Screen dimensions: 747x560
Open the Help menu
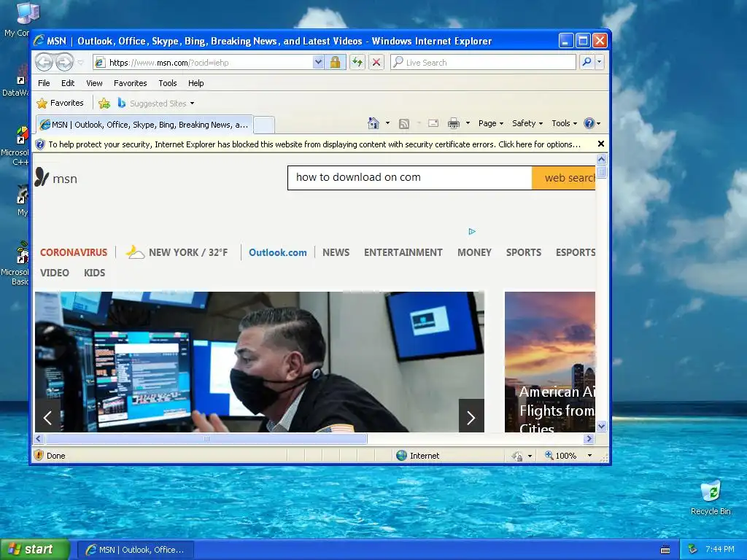(196, 83)
